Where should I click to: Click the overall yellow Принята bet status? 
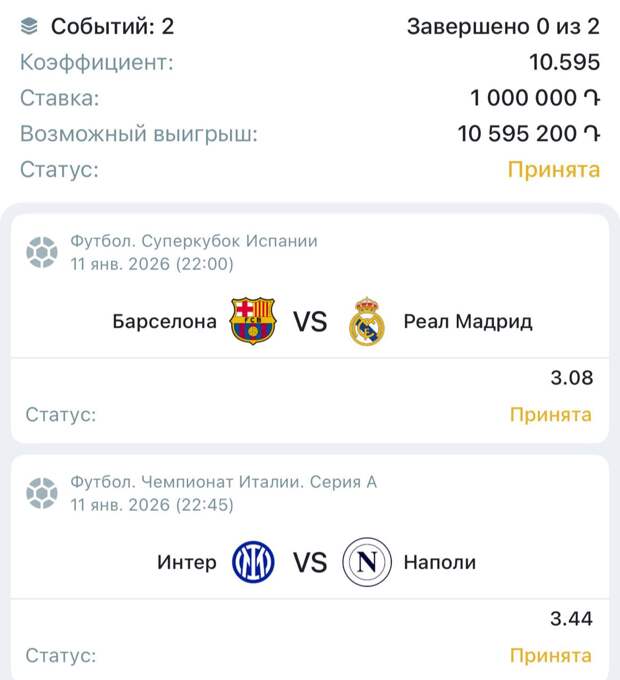click(554, 170)
